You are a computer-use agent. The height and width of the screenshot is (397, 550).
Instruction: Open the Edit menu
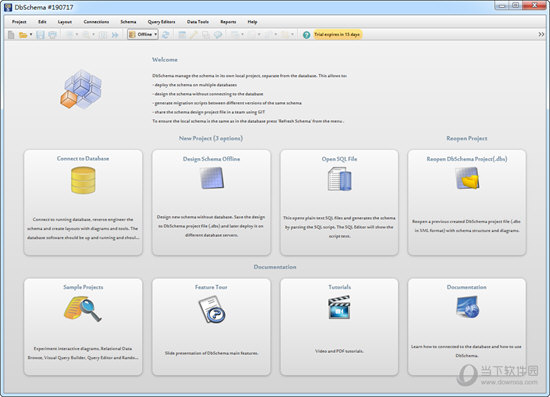point(42,22)
